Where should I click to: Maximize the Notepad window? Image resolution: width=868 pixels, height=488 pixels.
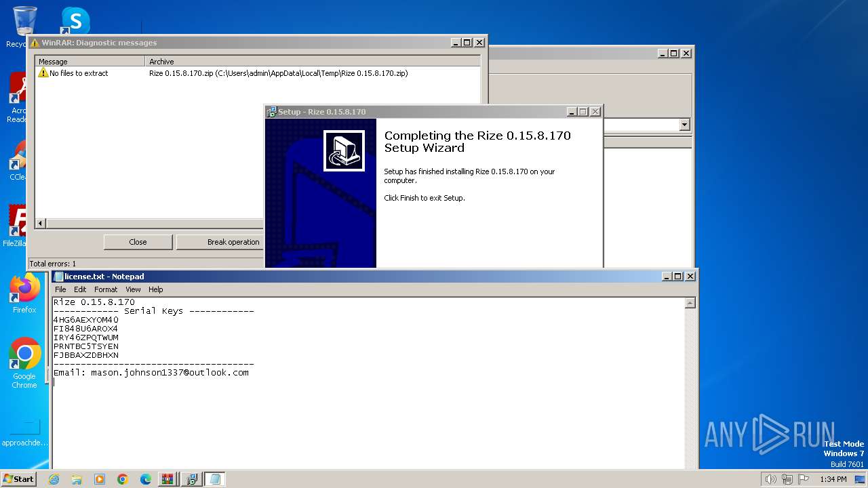[x=678, y=277]
